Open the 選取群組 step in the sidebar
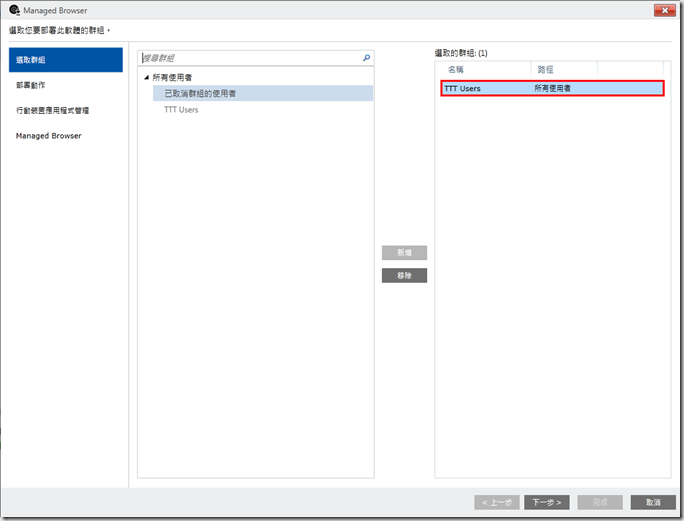Image resolution: width=684 pixels, height=521 pixels. coord(65,60)
